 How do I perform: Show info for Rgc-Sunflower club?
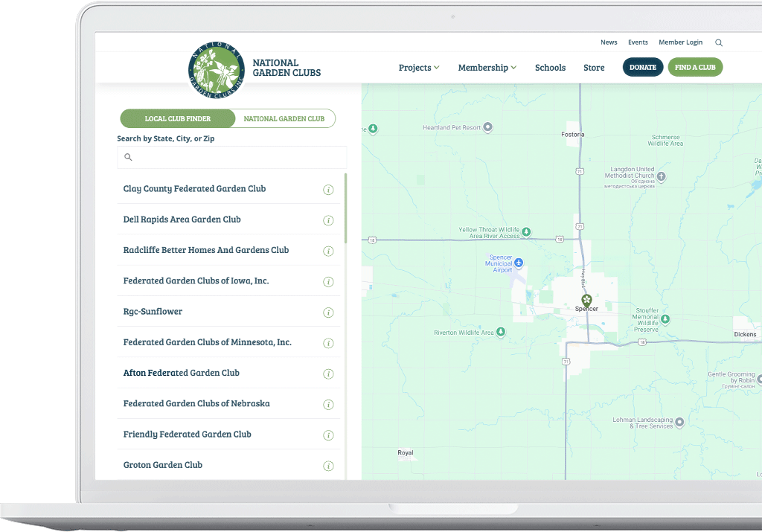(328, 313)
